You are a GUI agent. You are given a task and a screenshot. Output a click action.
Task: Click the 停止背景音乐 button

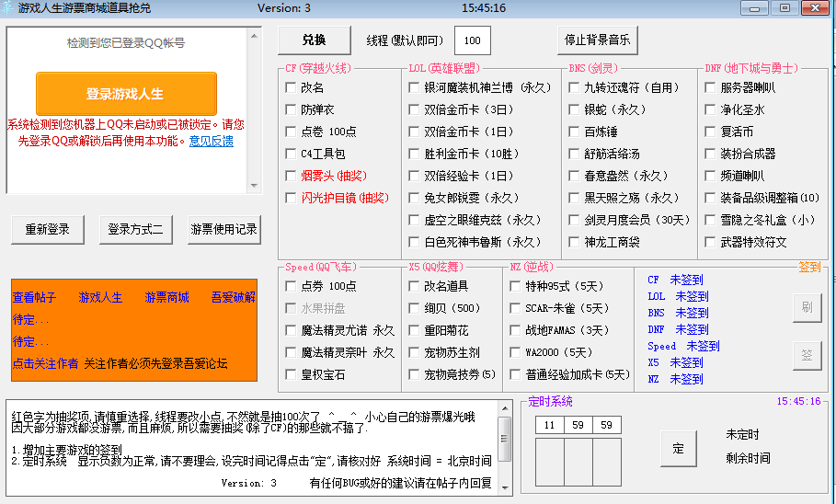pyautogui.click(x=597, y=40)
